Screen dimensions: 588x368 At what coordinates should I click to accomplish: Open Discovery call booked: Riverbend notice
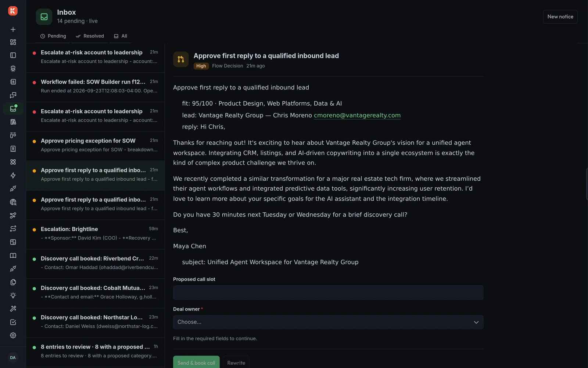click(x=96, y=264)
